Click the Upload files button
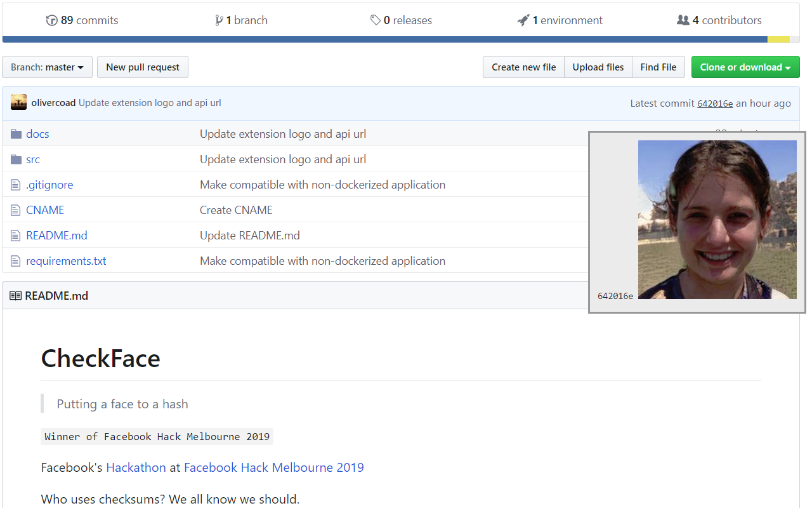812x508 pixels. pyautogui.click(x=598, y=67)
